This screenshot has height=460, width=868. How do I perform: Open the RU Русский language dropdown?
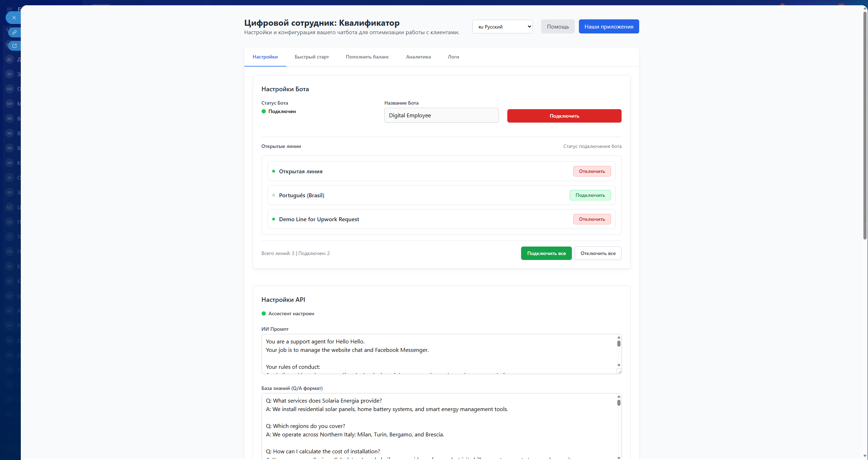[x=502, y=27]
